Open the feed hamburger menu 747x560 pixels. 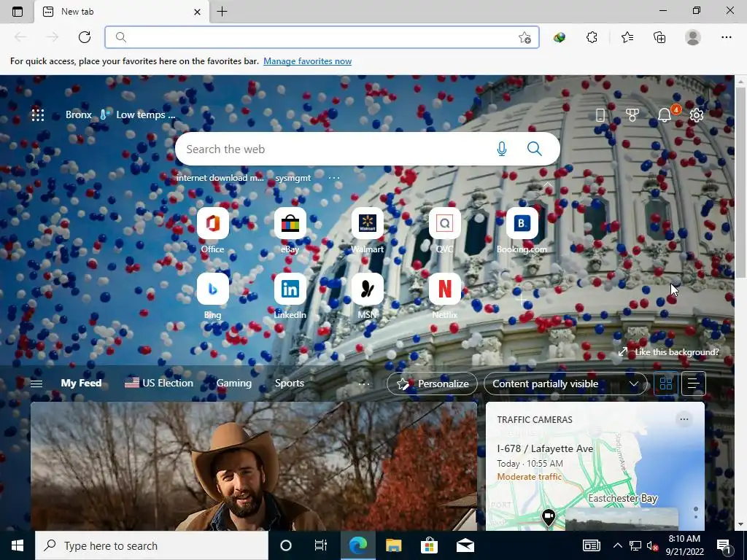click(x=36, y=384)
